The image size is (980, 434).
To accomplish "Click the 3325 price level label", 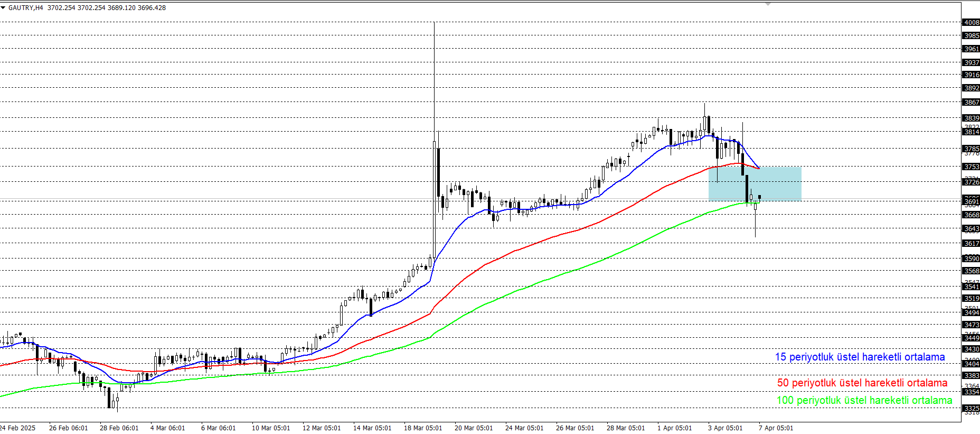I will tap(971, 408).
